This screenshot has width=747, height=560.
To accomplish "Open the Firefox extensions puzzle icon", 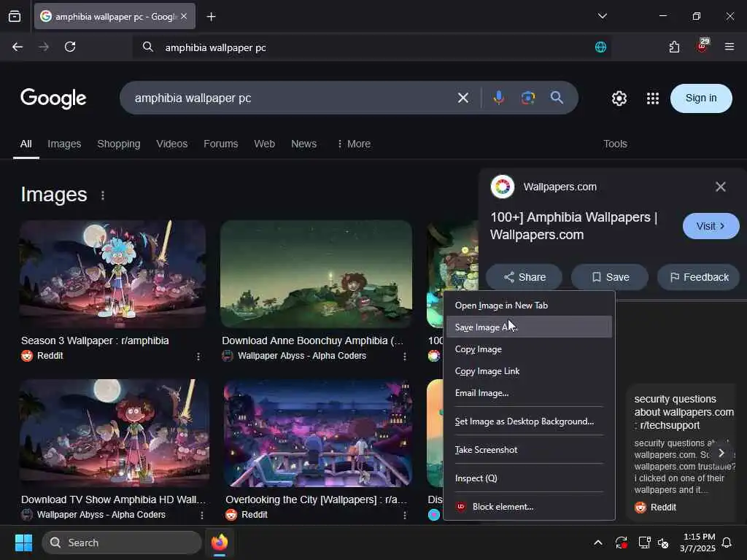I will tap(674, 47).
